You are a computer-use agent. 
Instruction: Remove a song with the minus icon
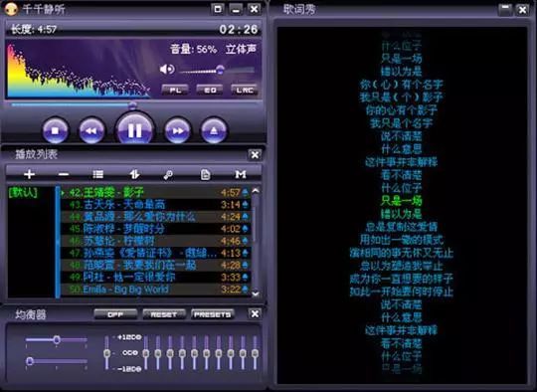[x=64, y=174]
